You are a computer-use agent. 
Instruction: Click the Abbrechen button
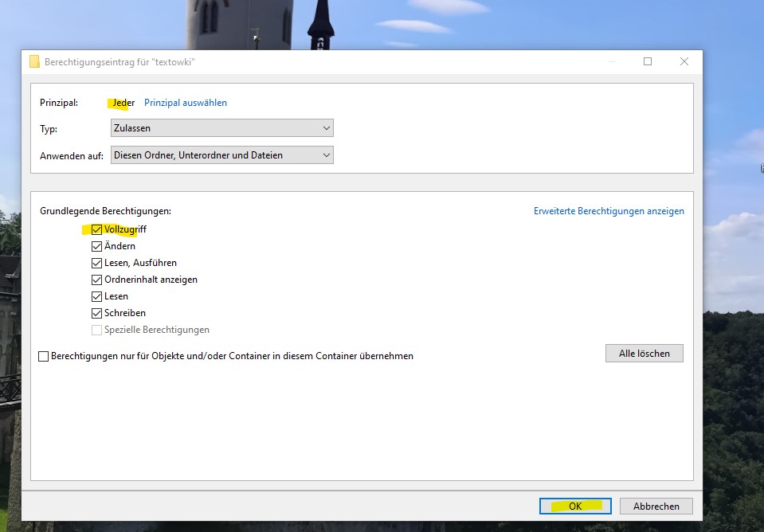[656, 507]
